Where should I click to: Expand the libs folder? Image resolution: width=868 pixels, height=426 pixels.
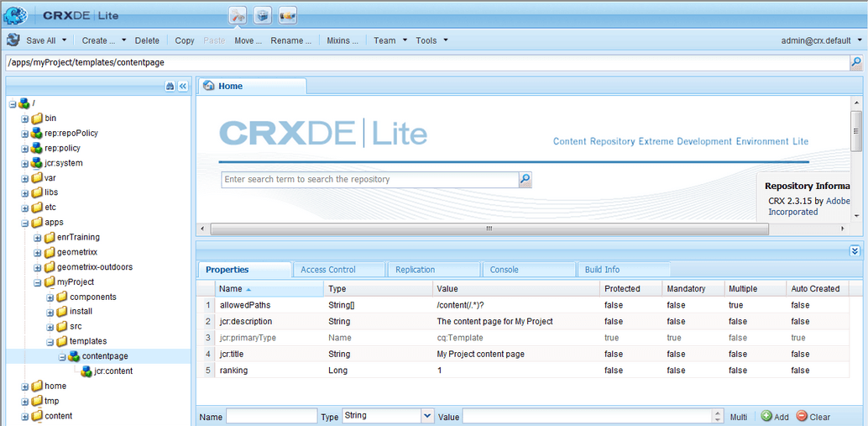point(24,192)
